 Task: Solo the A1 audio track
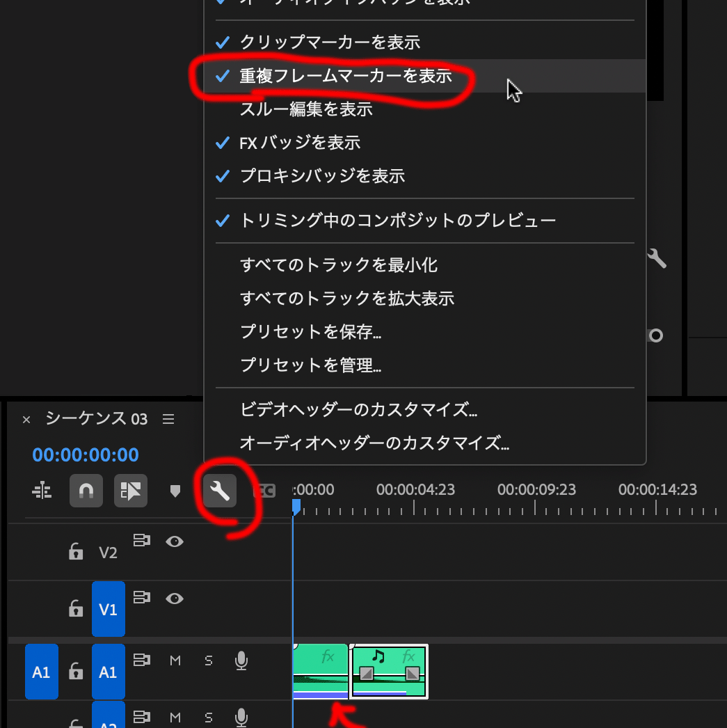click(x=208, y=660)
